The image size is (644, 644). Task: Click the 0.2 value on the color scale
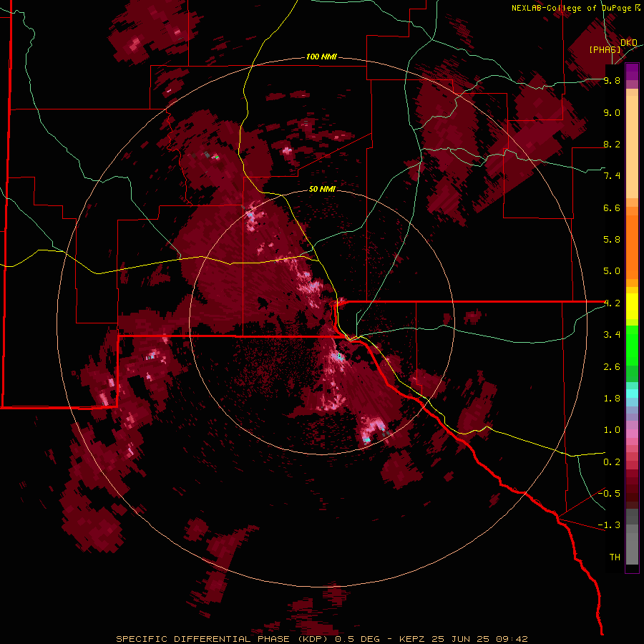[x=612, y=462]
